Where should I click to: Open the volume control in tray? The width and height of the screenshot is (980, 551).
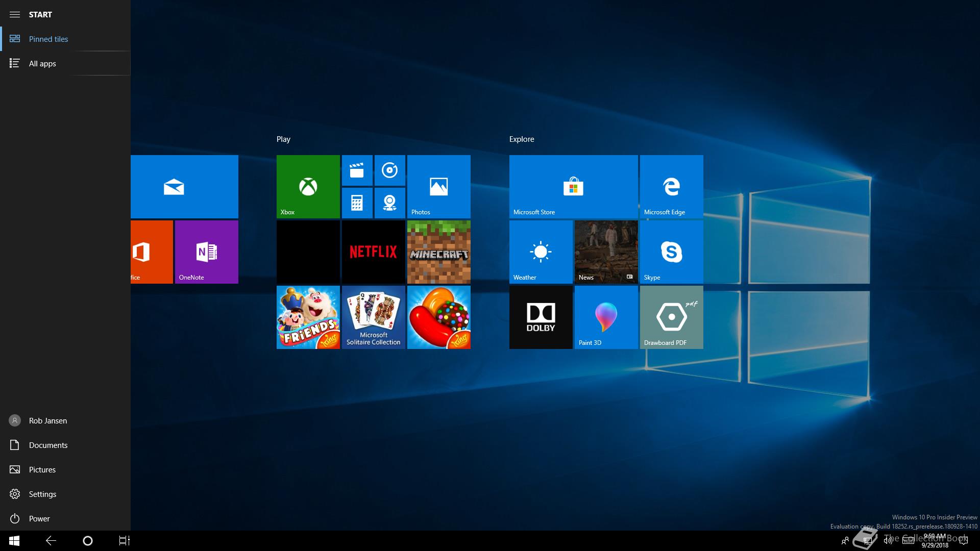pyautogui.click(x=888, y=541)
